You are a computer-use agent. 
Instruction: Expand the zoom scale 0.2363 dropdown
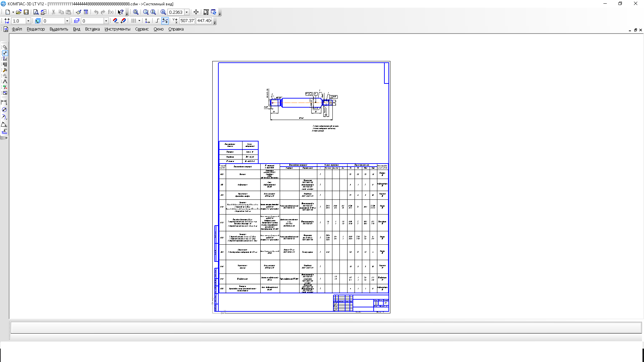click(187, 12)
